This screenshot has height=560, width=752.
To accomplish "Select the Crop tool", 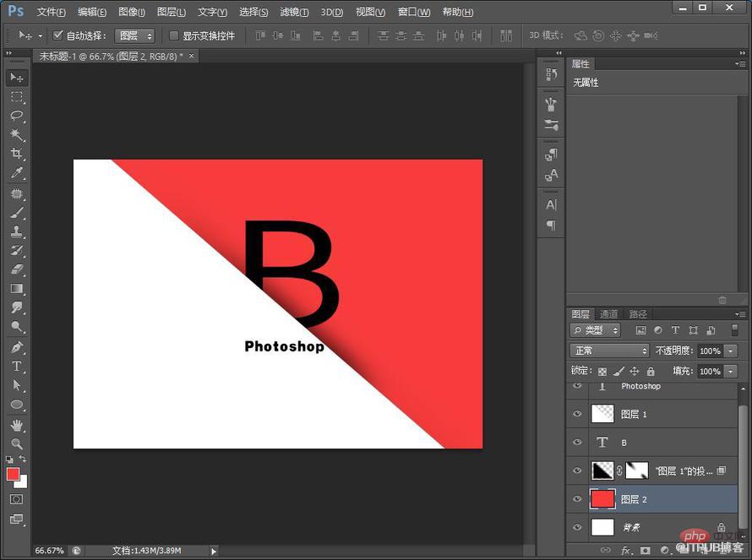I will 16,154.
